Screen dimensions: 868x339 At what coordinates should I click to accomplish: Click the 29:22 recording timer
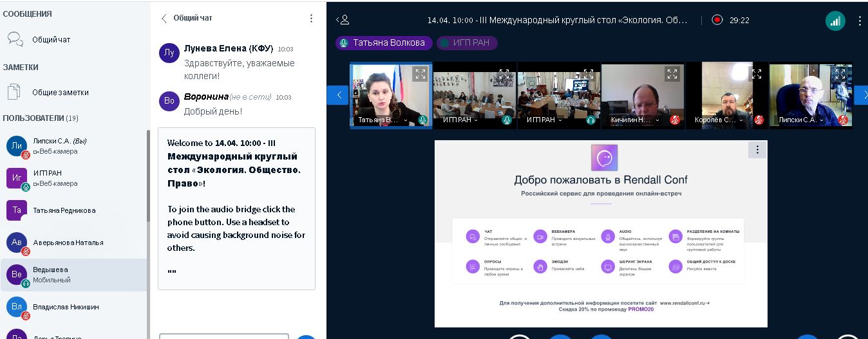tap(739, 20)
